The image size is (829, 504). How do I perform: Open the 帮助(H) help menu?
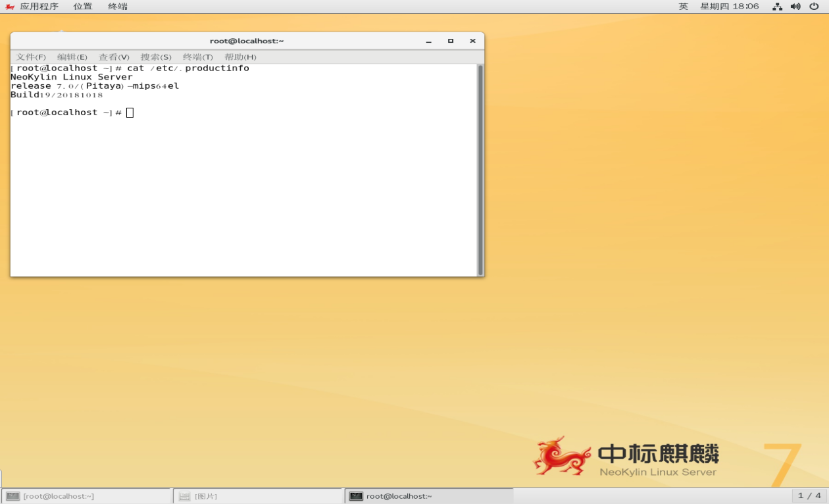point(240,57)
